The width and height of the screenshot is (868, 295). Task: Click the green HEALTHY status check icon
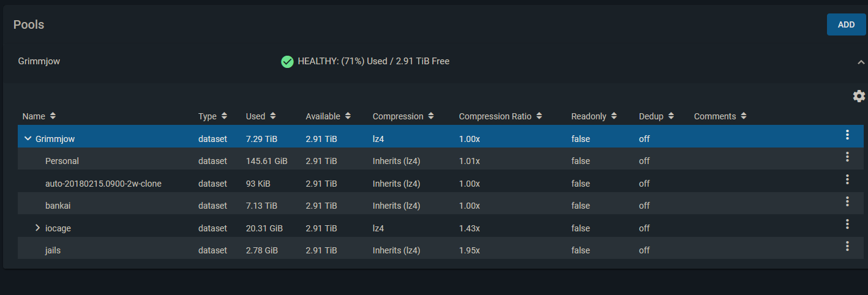pyautogui.click(x=287, y=61)
